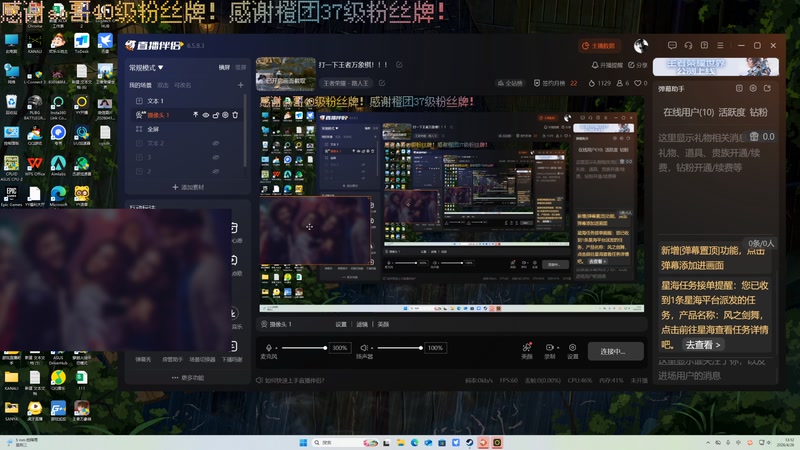Click first icon in 弹幕助手 header
This screenshot has height=450, width=800.
(x=739, y=88)
